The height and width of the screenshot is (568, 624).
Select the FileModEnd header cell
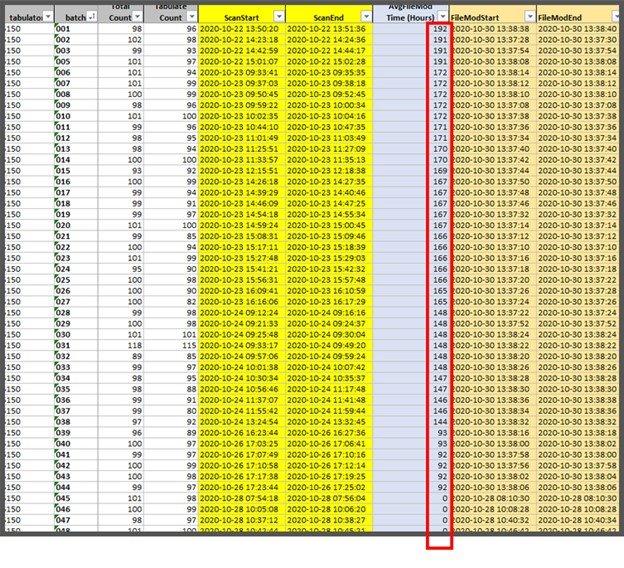coord(568,17)
